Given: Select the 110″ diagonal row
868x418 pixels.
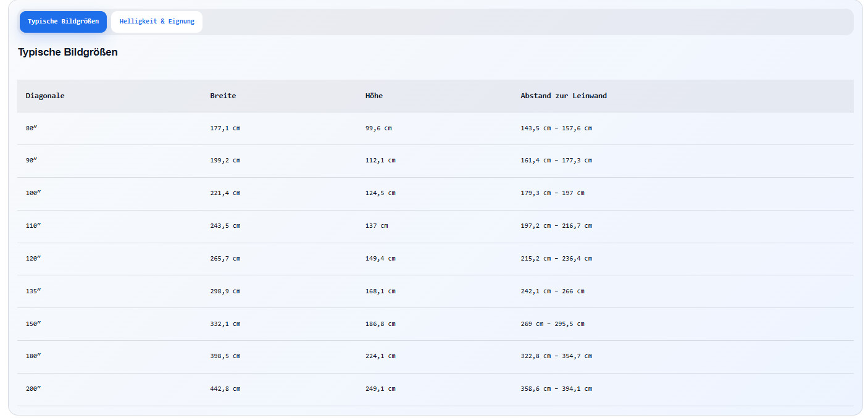Looking at the screenshot, I should [435, 226].
